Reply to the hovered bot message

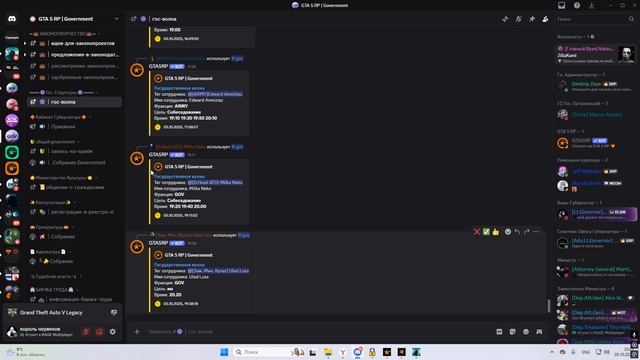(x=517, y=232)
